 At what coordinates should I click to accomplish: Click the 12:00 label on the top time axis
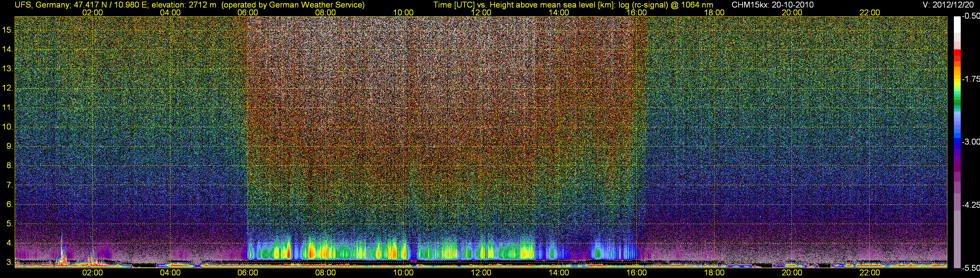481,12
